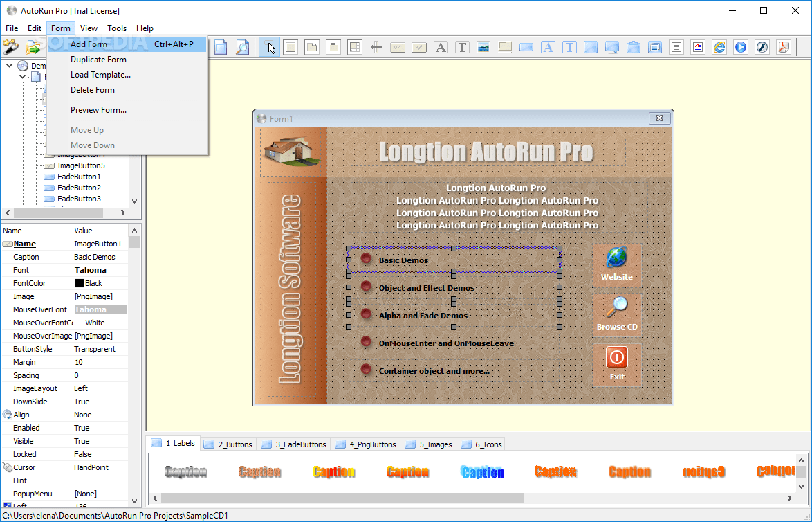Click the Cursor HandPoint value
Viewport: 812px width, 522px height.
[100, 467]
